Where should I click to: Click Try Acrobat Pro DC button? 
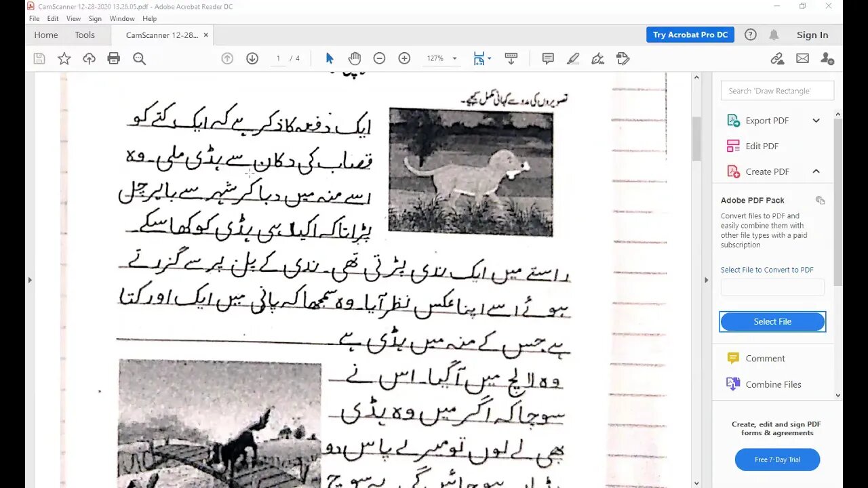[690, 35]
